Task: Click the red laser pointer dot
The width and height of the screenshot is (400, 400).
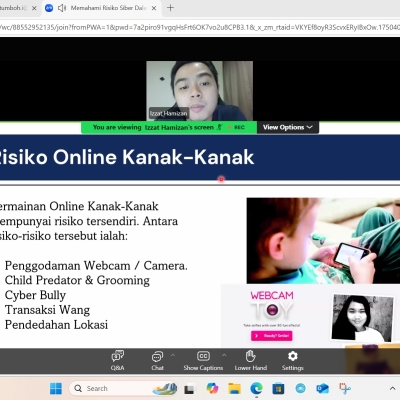Action: [x=221, y=179]
